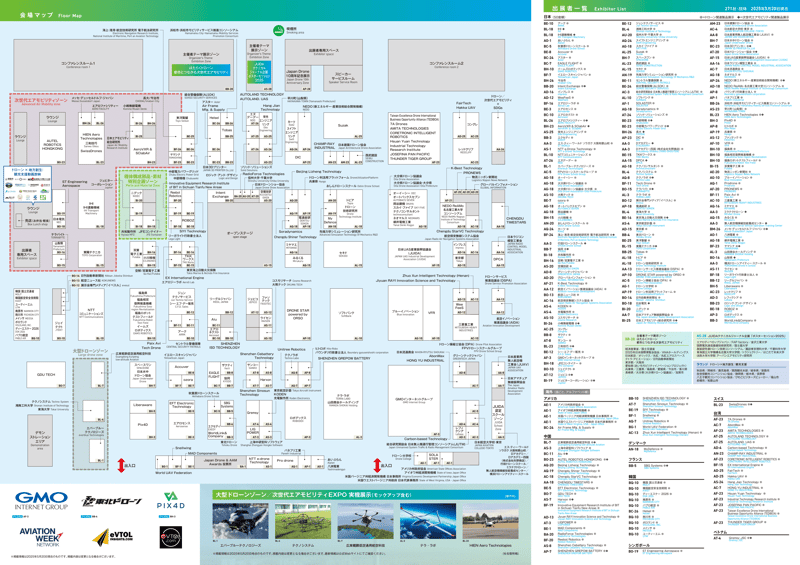This screenshot has height=565, width=800.
Task: Open the HIEN Aero Technologies runway photo
Action: [490, 522]
